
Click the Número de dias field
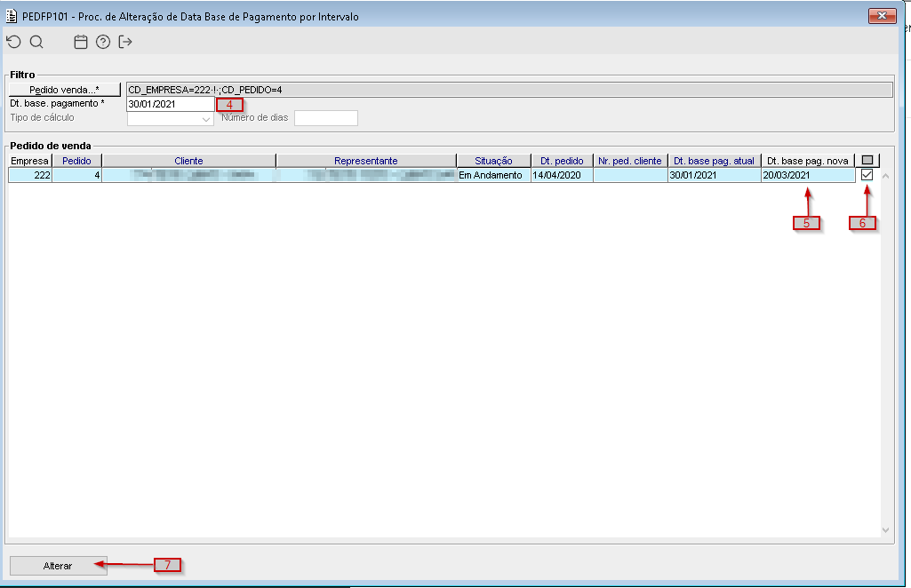click(x=326, y=118)
